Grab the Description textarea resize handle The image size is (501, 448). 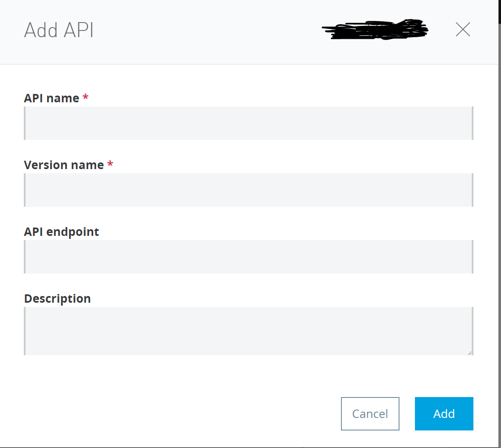coord(470,352)
